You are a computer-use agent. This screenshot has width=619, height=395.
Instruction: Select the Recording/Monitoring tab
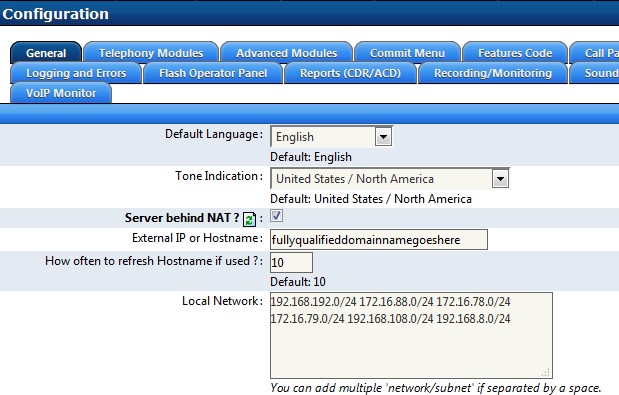click(x=493, y=73)
